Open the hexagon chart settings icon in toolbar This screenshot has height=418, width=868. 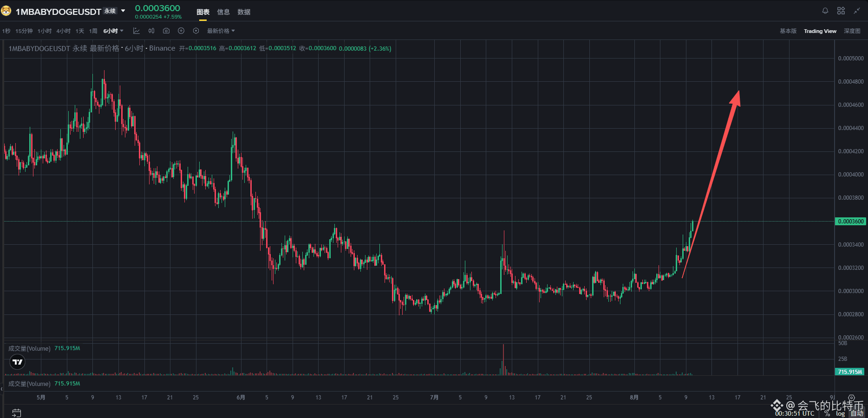[196, 31]
